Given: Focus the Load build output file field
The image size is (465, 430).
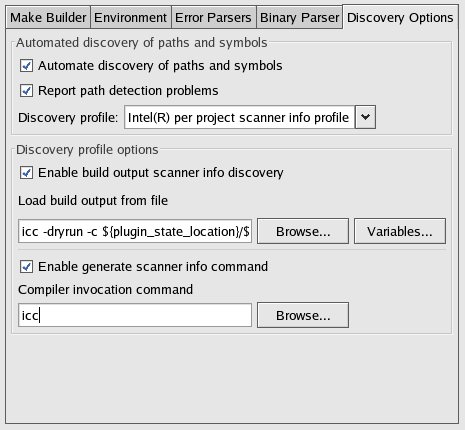Looking at the screenshot, I should [135, 231].
